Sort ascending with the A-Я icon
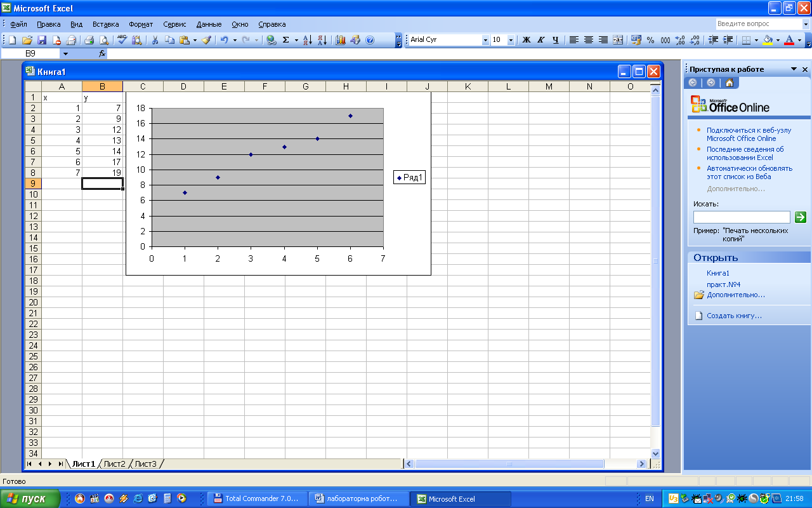 [x=308, y=40]
